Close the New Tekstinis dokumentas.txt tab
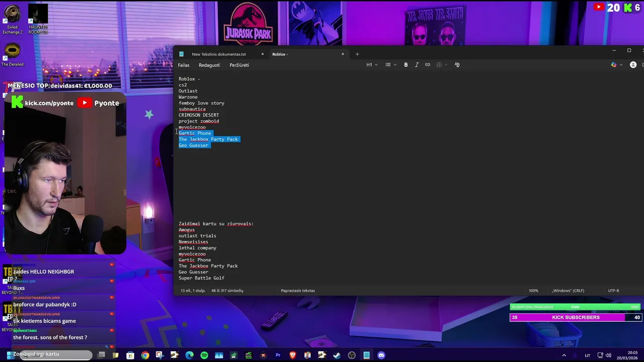This screenshot has width=644, height=362. [x=262, y=54]
